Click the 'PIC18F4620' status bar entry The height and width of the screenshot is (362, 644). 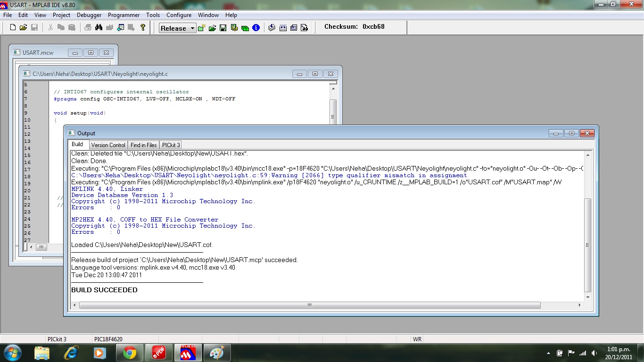click(108, 339)
